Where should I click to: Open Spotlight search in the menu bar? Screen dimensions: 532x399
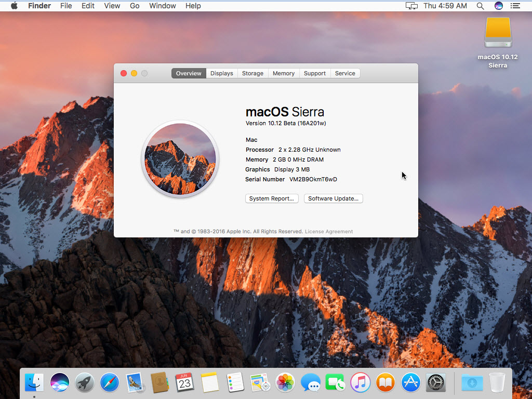tap(480, 6)
